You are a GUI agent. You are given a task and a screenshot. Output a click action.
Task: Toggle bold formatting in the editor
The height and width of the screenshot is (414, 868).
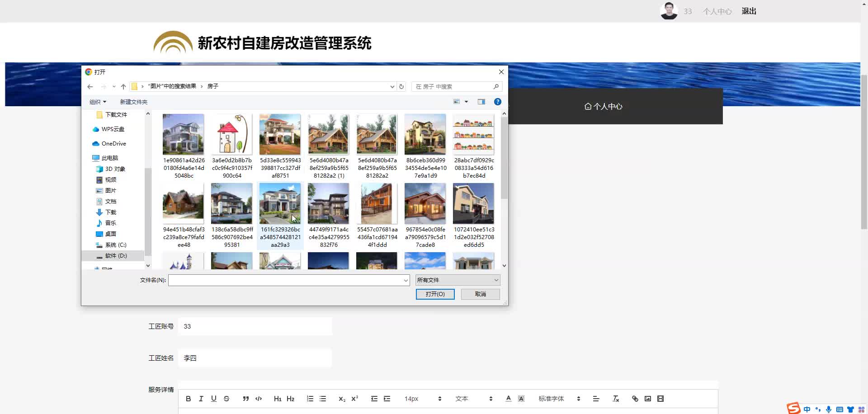point(189,399)
